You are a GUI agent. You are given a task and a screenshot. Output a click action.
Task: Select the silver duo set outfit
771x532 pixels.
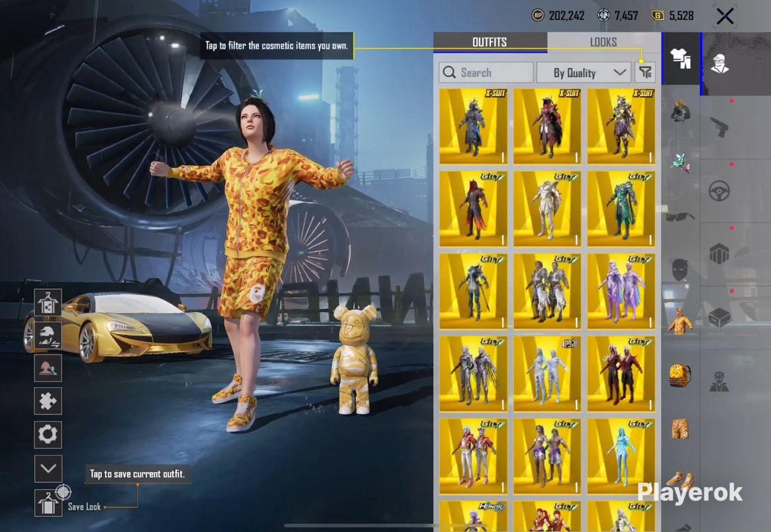pos(547,291)
